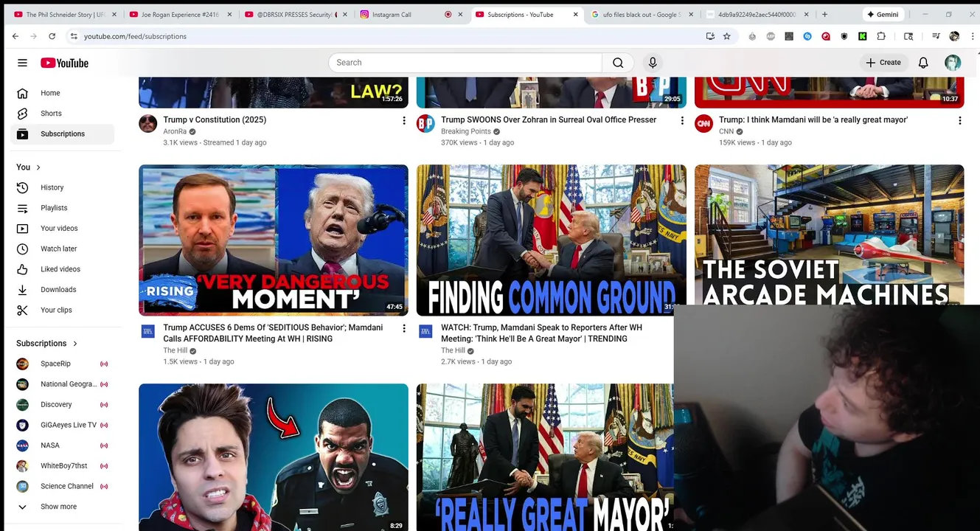Open Playlists from sidebar
Screen dimensions: 980x531
pyautogui.click(x=63, y=208)
